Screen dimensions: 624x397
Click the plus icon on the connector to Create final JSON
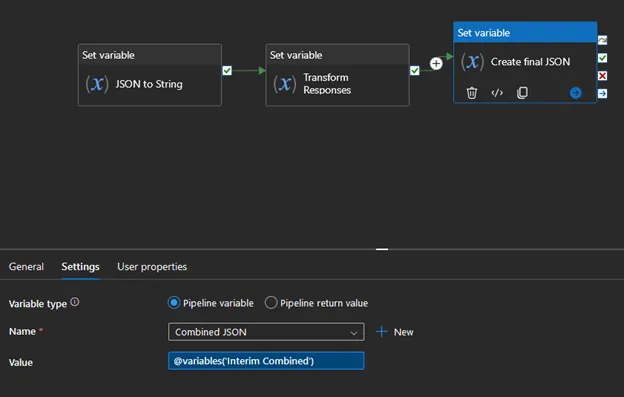click(x=436, y=63)
